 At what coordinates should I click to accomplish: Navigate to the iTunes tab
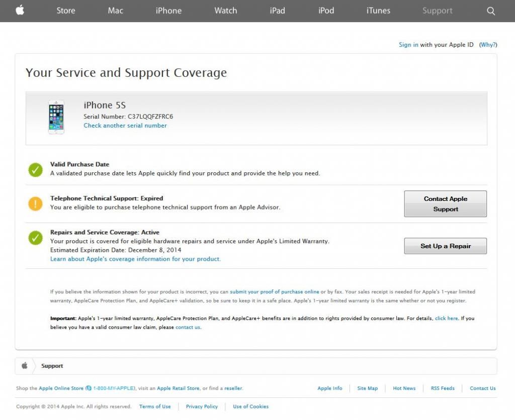[378, 11]
